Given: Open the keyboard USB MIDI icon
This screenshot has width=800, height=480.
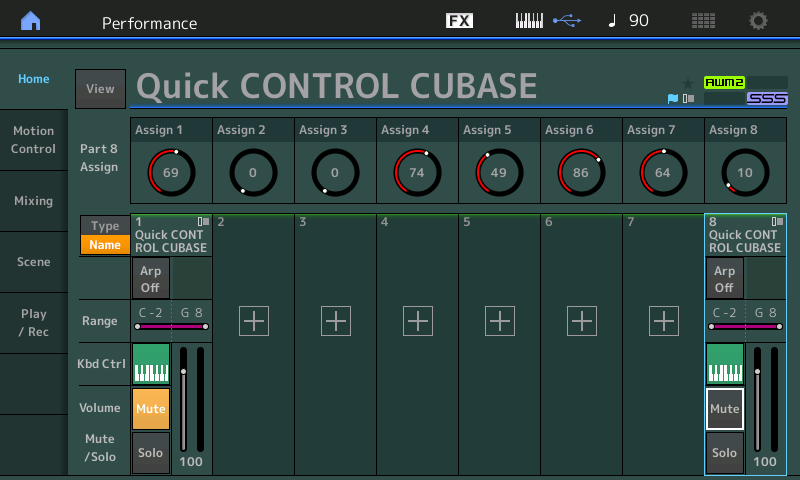Looking at the screenshot, I should tap(547, 21).
